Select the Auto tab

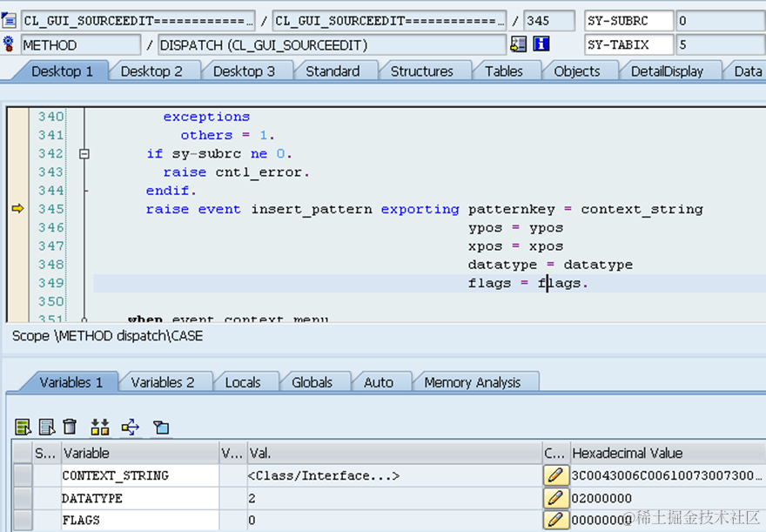point(379,382)
